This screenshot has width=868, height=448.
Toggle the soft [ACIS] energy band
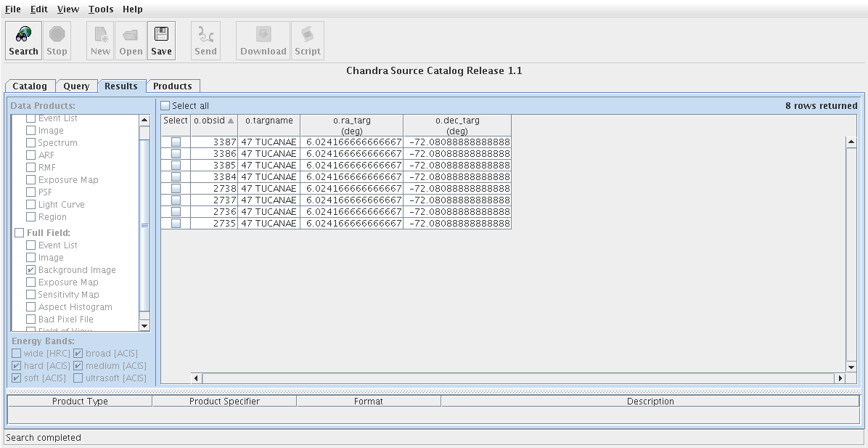[17, 378]
